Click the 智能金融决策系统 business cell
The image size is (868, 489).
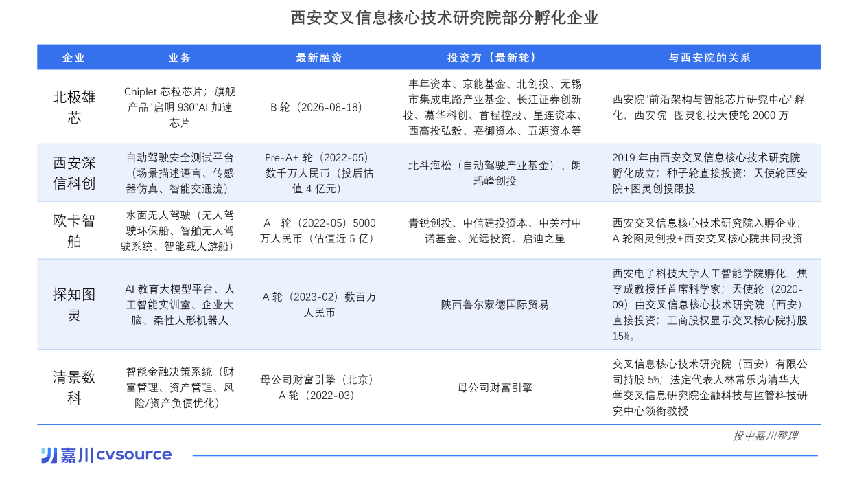pos(180,387)
